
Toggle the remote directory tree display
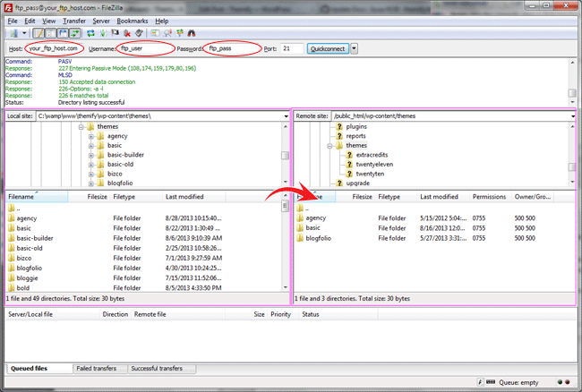click(63, 33)
